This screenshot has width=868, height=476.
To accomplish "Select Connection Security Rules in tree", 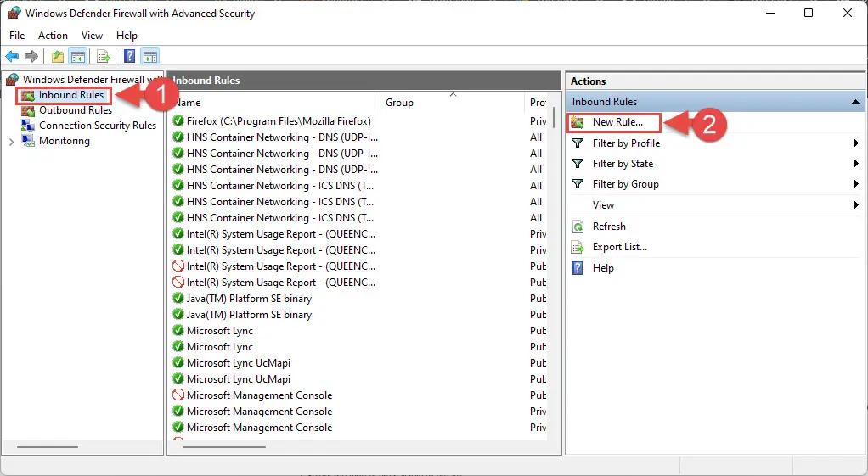I will click(x=97, y=126).
